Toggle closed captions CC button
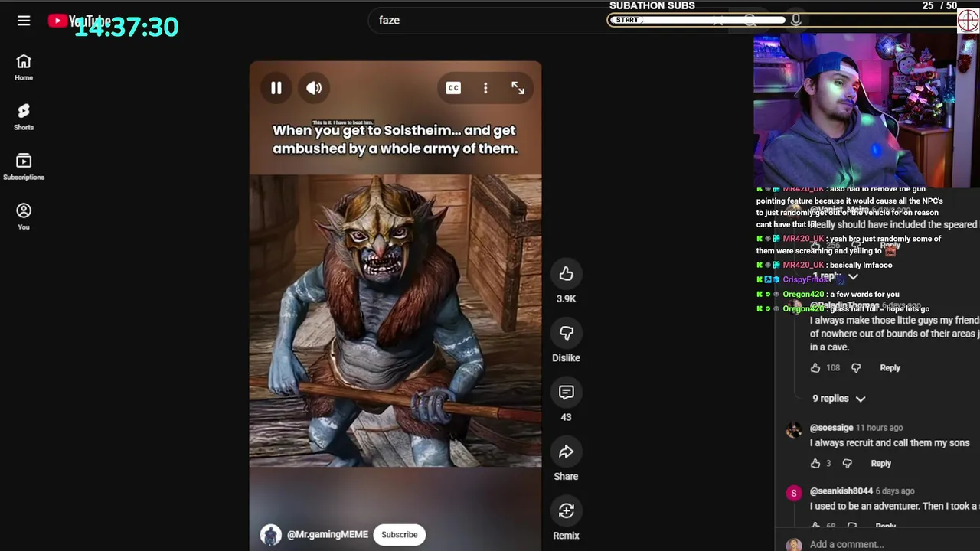 pos(453,88)
